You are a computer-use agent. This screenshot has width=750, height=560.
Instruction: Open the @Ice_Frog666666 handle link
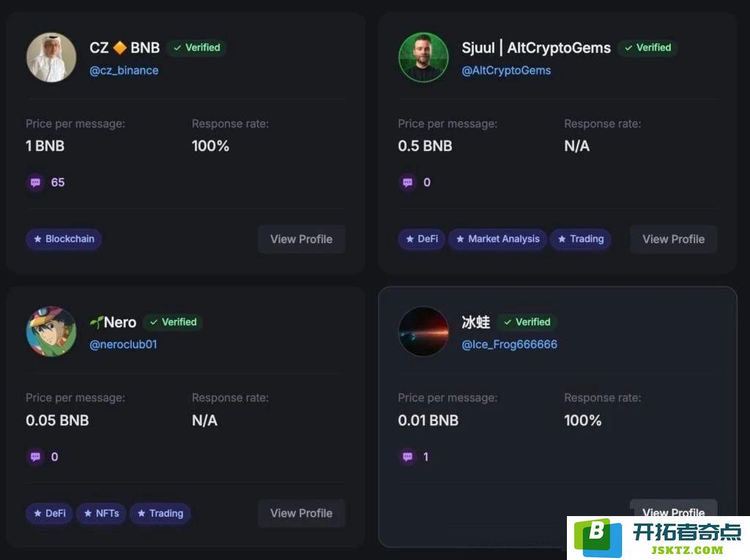click(510, 344)
